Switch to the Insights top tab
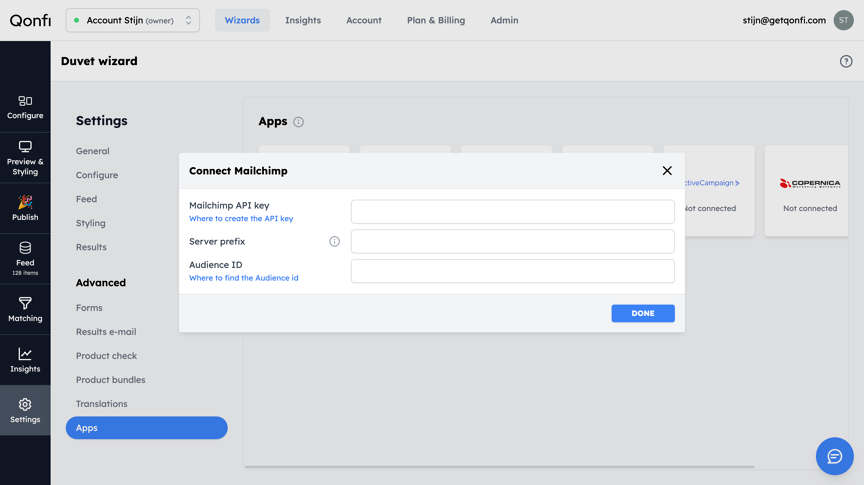The width and height of the screenshot is (864, 485). pyautogui.click(x=303, y=20)
